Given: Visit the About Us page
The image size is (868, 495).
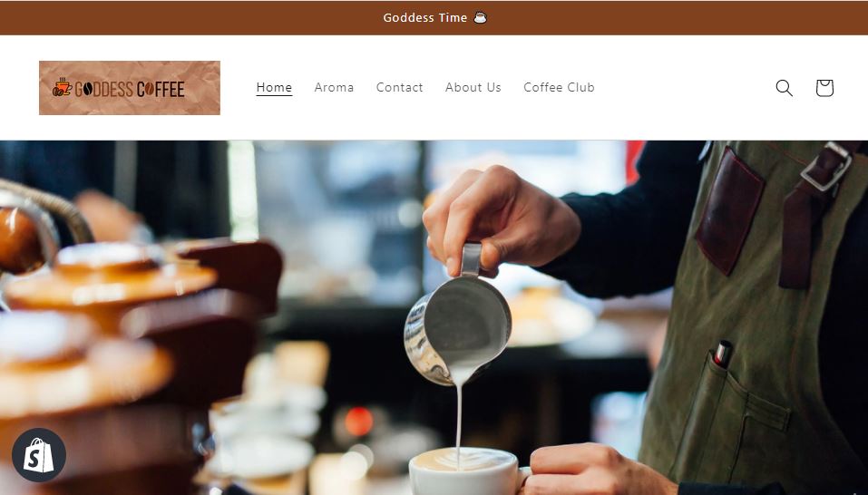Looking at the screenshot, I should click(x=473, y=87).
